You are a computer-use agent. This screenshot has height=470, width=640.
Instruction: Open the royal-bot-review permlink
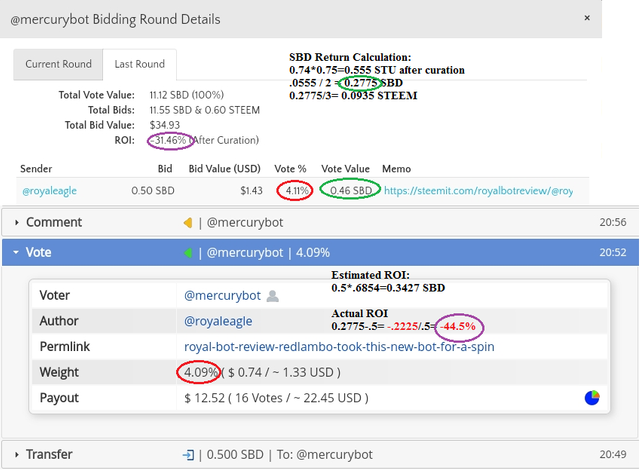tap(339, 347)
